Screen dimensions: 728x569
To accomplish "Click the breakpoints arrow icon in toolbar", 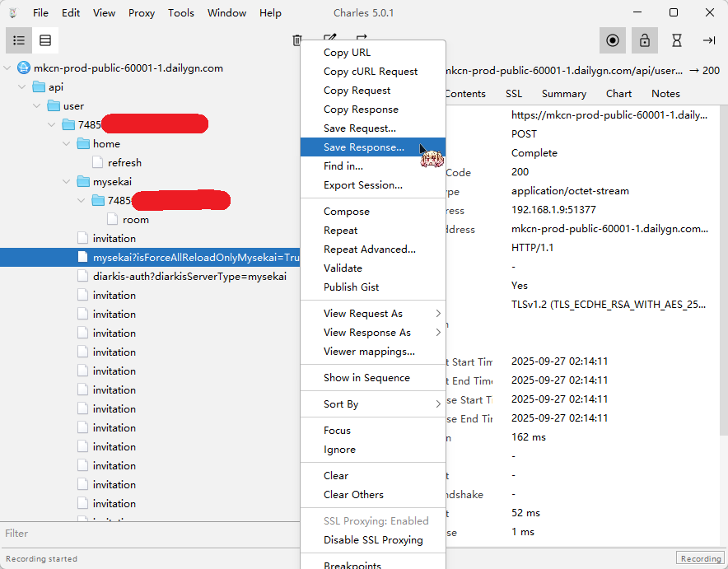I will (x=708, y=40).
